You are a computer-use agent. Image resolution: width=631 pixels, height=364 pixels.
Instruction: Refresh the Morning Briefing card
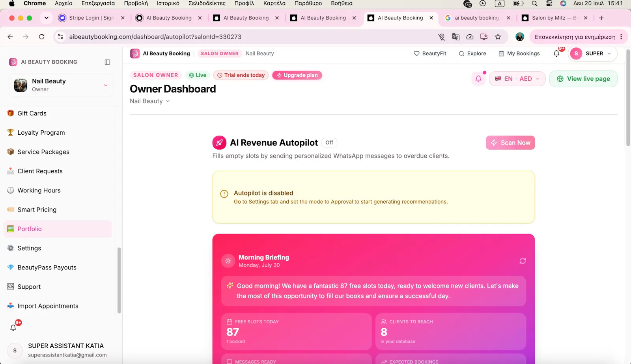tap(523, 261)
